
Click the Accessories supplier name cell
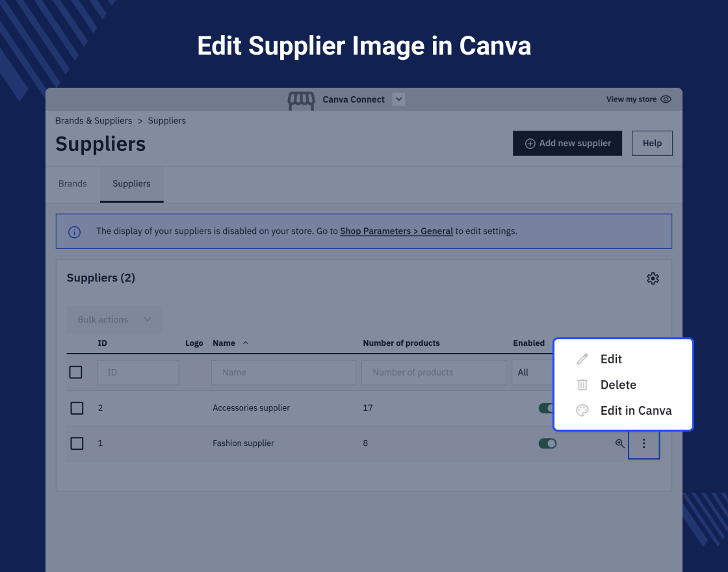(x=251, y=408)
